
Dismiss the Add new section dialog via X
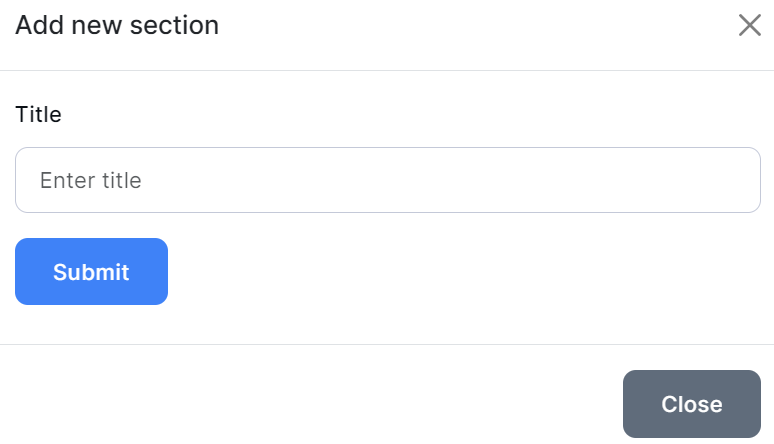[749, 26]
